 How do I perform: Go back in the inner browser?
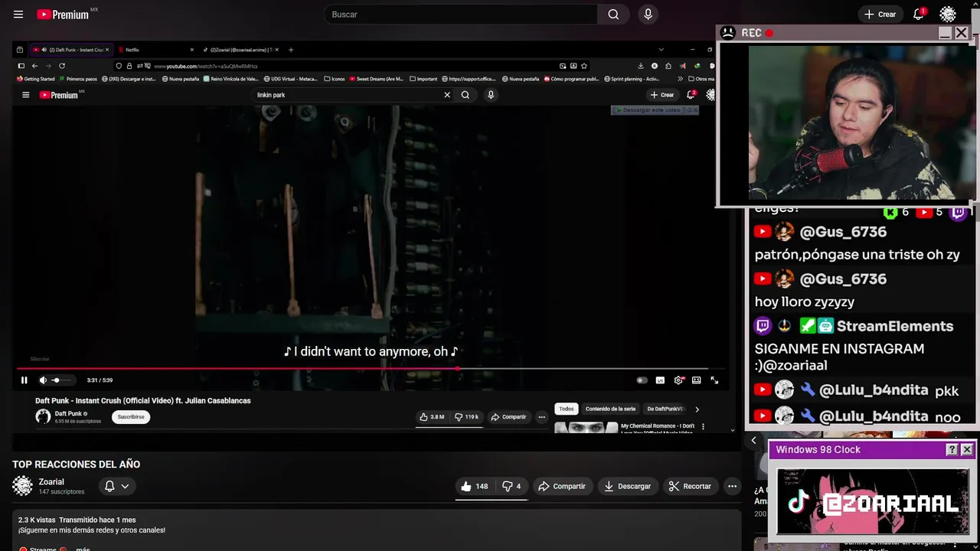pos(34,66)
